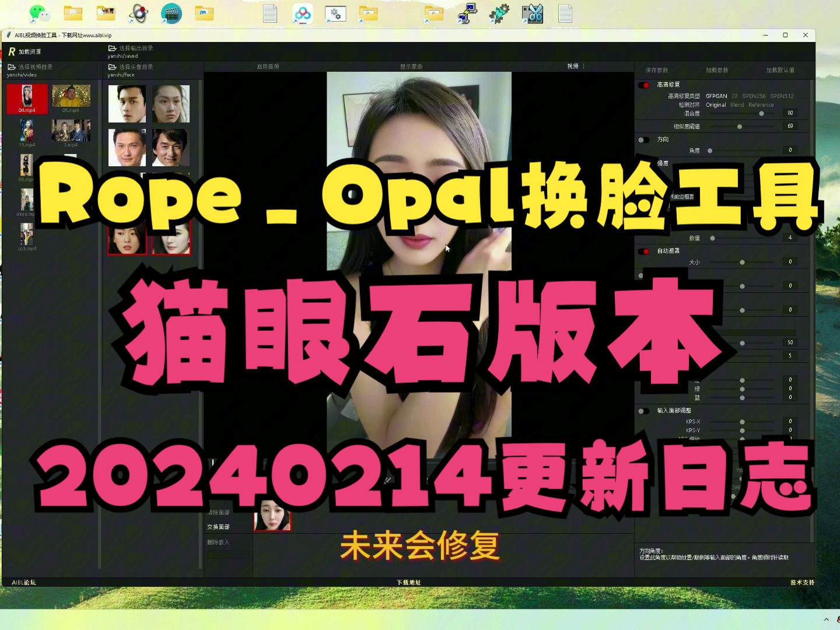Adjust the 角度 angle slider handle
The width and height of the screenshot is (840, 630).
tap(710, 150)
